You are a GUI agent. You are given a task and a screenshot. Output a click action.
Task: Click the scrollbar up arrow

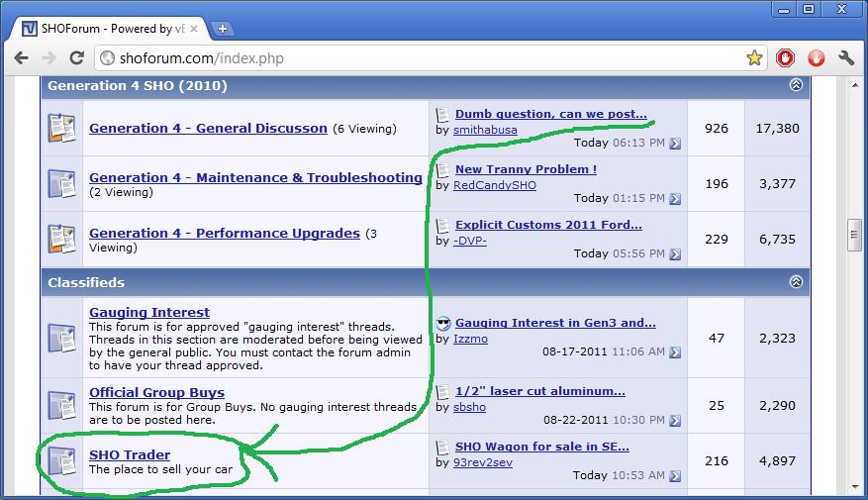tap(855, 85)
